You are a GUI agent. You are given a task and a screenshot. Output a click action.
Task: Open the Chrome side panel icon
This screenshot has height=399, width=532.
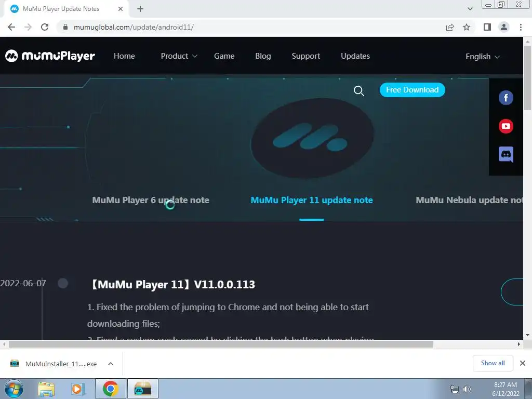tap(487, 27)
